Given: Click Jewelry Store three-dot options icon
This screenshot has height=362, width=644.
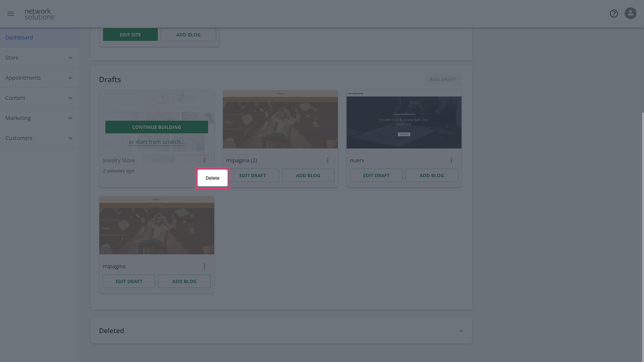Looking at the screenshot, I should (x=204, y=160).
